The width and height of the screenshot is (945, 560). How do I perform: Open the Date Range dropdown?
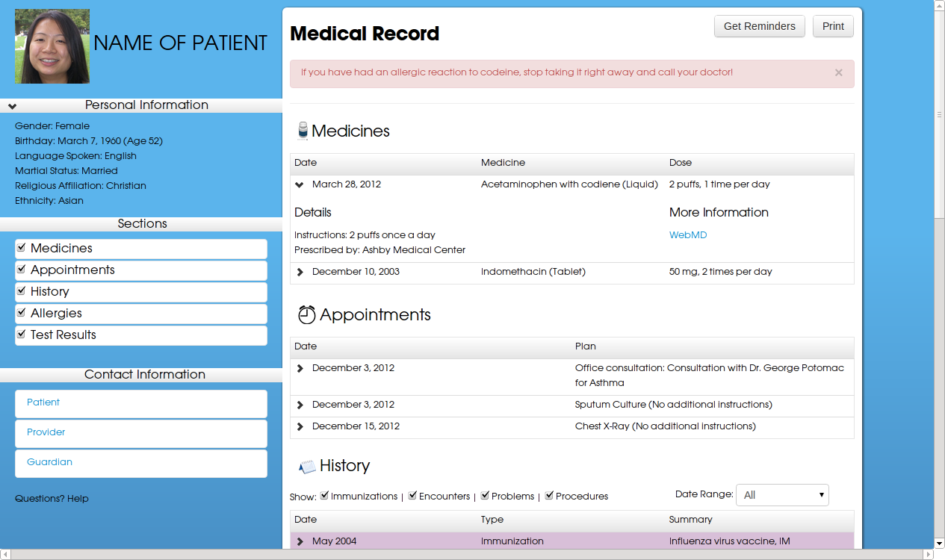[x=782, y=495]
